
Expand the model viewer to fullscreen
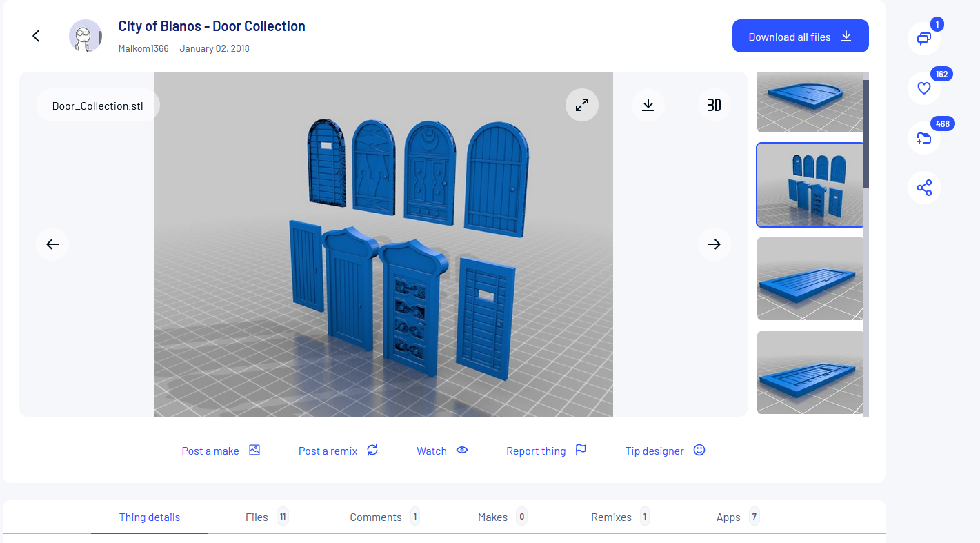(x=582, y=105)
